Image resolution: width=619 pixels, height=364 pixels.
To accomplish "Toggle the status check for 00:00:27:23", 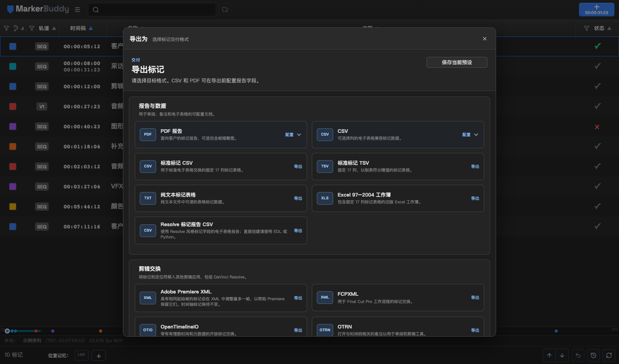I will pos(598,106).
